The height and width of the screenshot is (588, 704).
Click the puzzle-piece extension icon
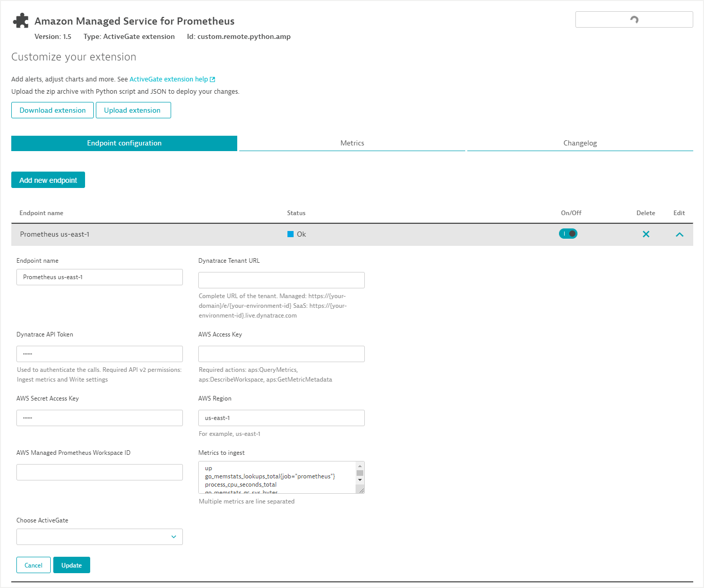click(x=20, y=20)
